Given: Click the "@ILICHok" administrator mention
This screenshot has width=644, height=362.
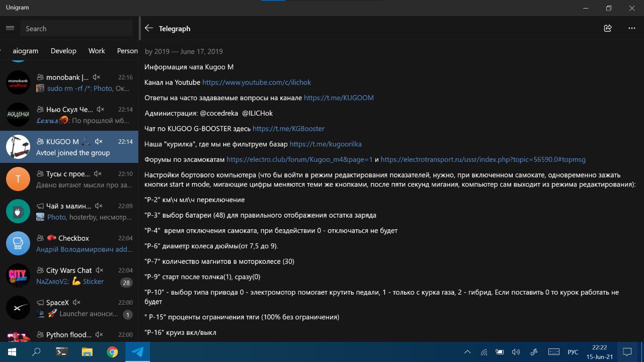Looking at the screenshot, I should [258, 113].
